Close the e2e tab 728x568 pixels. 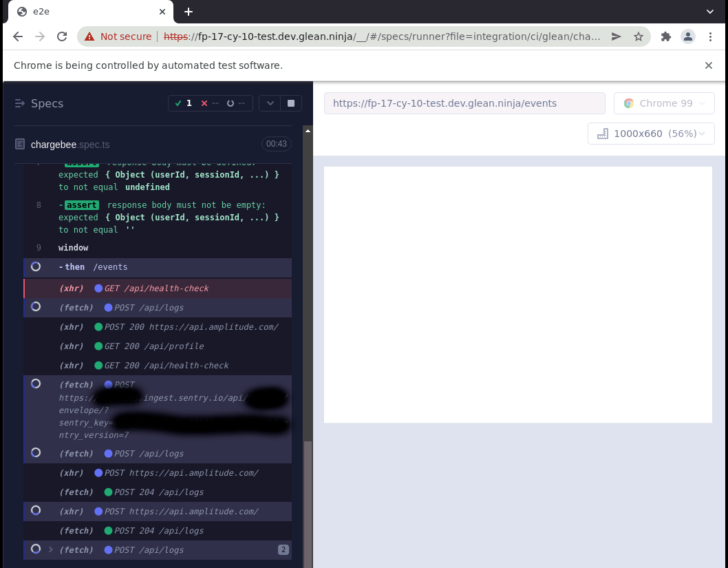(x=162, y=12)
